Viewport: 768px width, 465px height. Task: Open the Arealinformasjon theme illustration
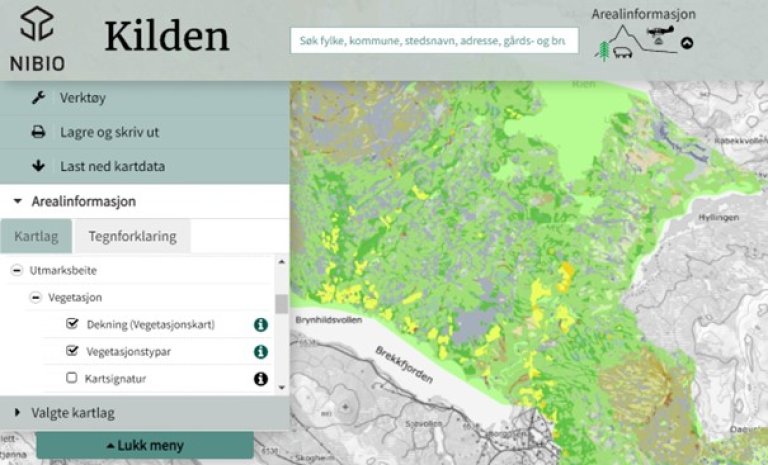pos(635,42)
